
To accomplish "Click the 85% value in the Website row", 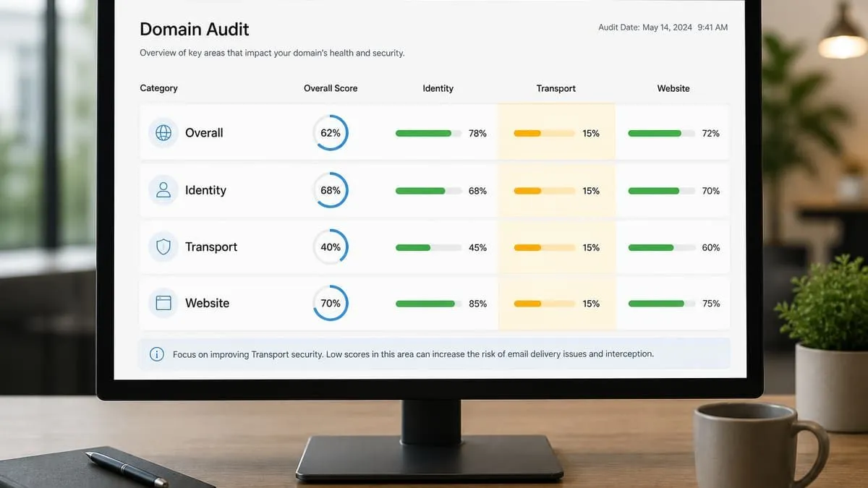I will [x=477, y=304].
